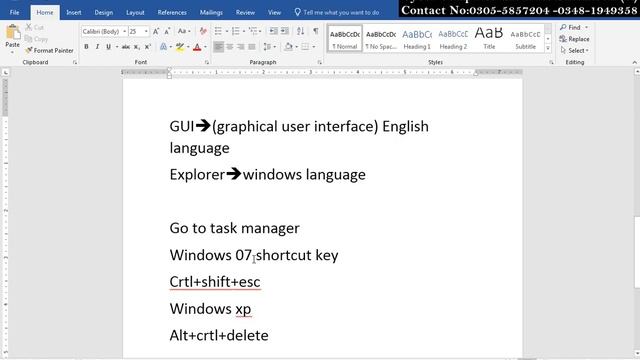Open Clipboard pane launcher
Screen dimensions: 640x360
pos(75,62)
